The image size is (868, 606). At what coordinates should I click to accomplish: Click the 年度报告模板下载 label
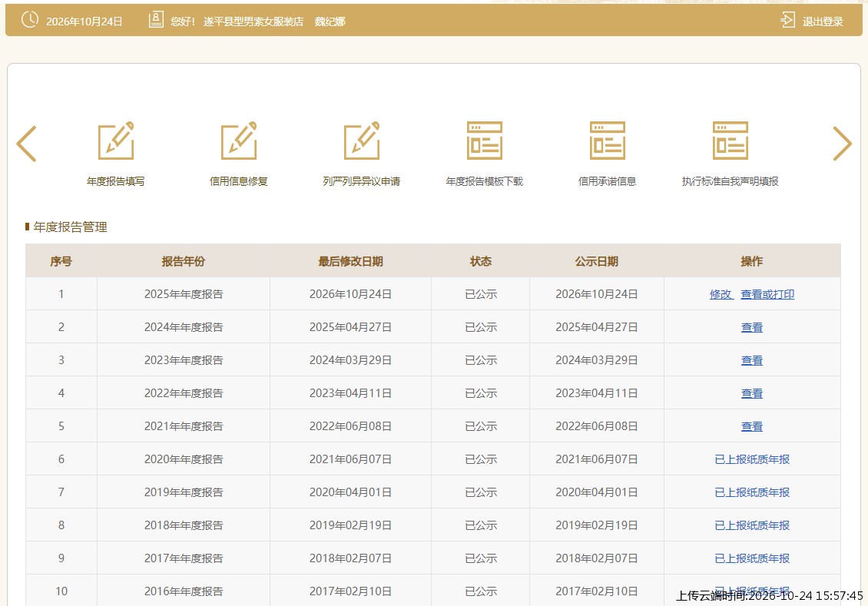tap(485, 181)
